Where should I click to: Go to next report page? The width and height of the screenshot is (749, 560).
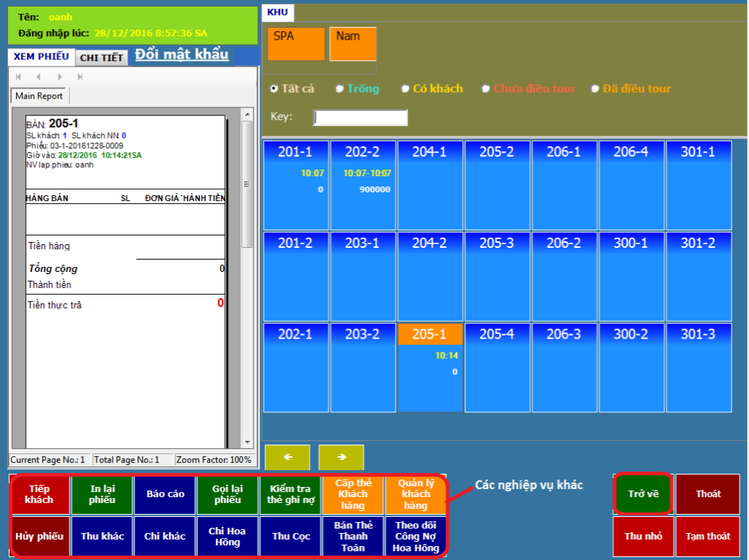[59, 77]
